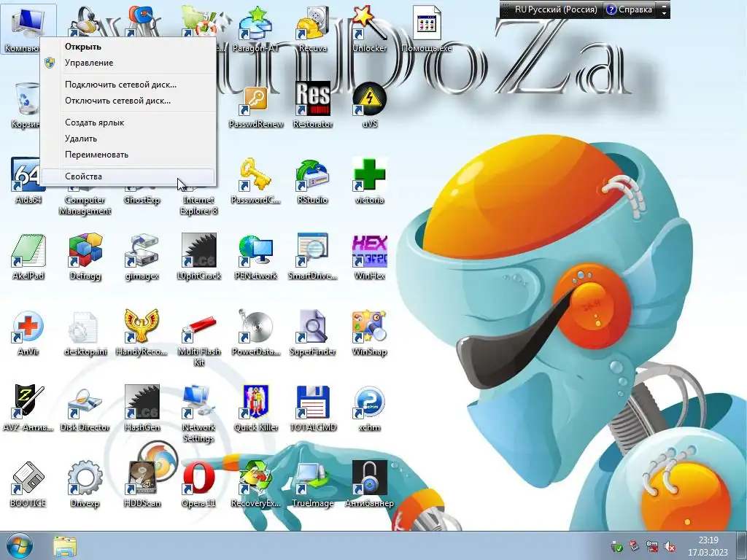Launch the Multi Flash Kit icon
Viewport: 747px width, 560px height.
pyautogui.click(x=198, y=338)
